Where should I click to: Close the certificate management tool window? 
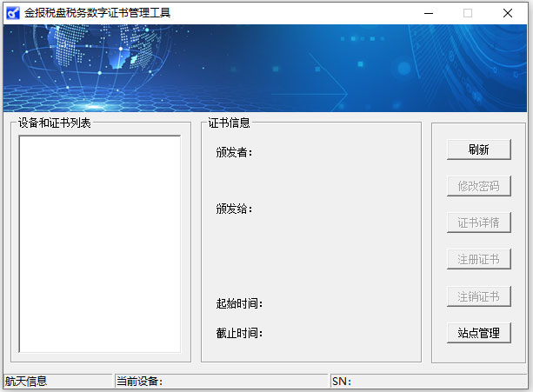tap(508, 13)
